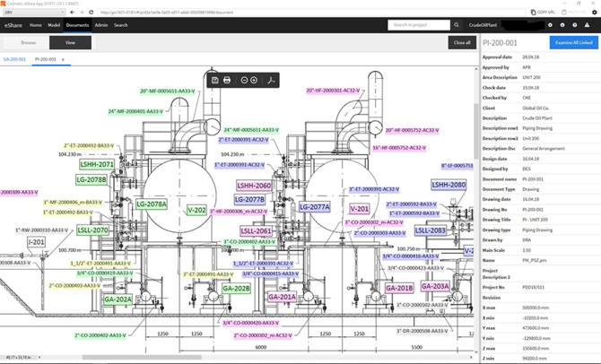
Task: Click the Close all button
Action: [x=462, y=42]
